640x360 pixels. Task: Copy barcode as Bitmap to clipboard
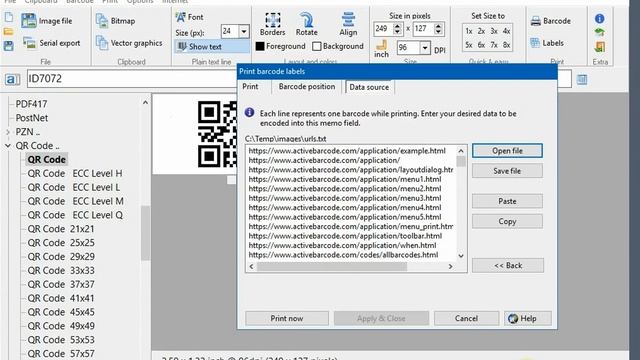click(116, 20)
